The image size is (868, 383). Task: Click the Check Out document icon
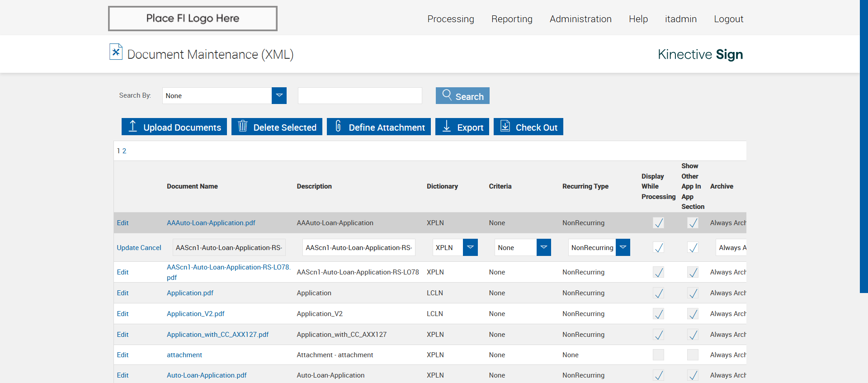click(x=505, y=126)
